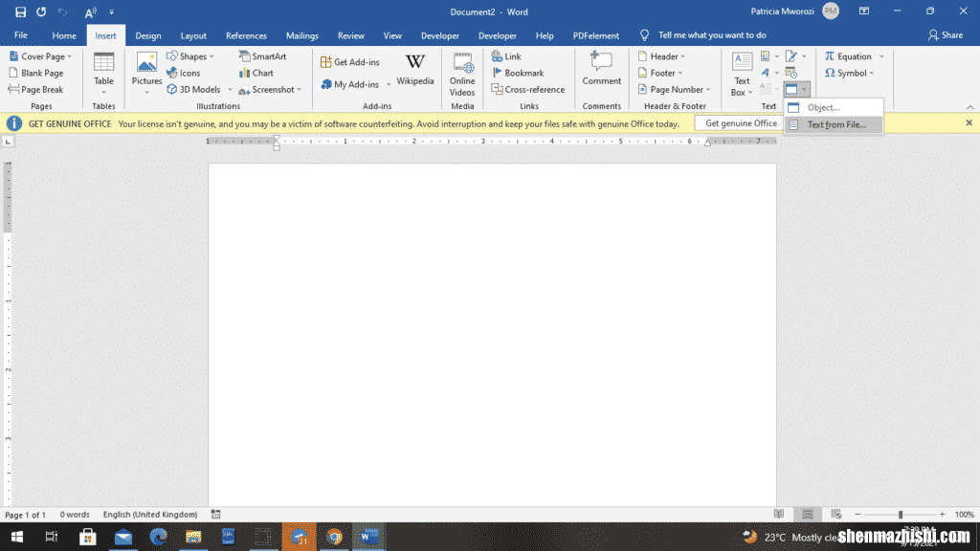Viewport: 980px width, 551px height.
Task: Switch to the References tab
Action: [x=246, y=35]
